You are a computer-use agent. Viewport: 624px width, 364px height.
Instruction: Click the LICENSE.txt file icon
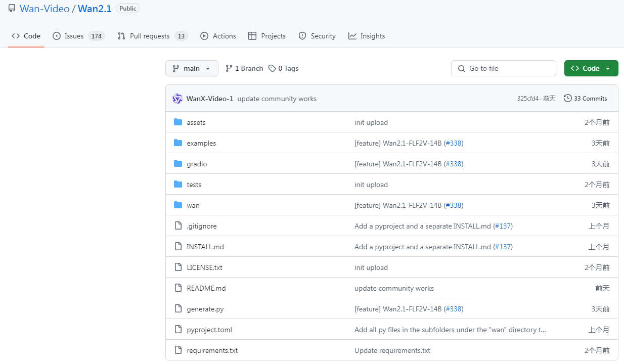pyautogui.click(x=178, y=267)
